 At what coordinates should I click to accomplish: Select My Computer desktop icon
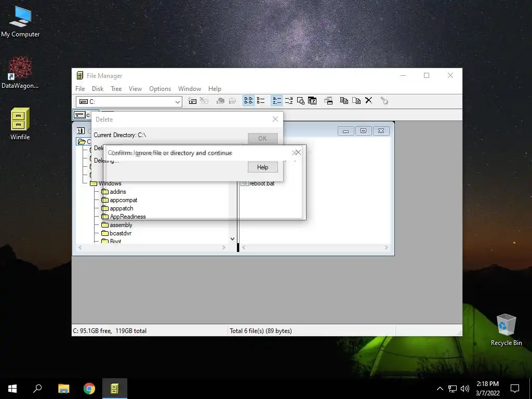coord(20,21)
